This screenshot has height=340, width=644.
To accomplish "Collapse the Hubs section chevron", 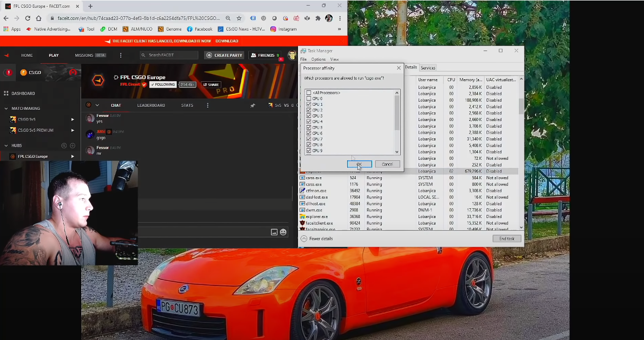I will click(6, 145).
